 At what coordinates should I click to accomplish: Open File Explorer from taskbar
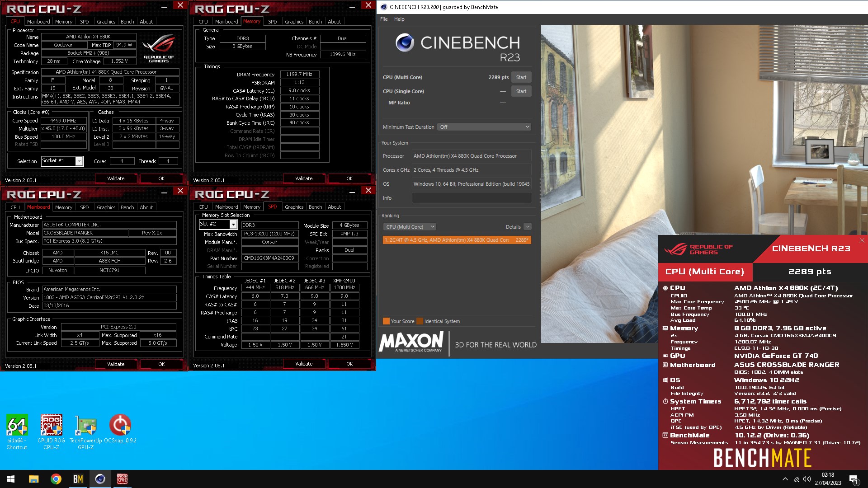34,479
